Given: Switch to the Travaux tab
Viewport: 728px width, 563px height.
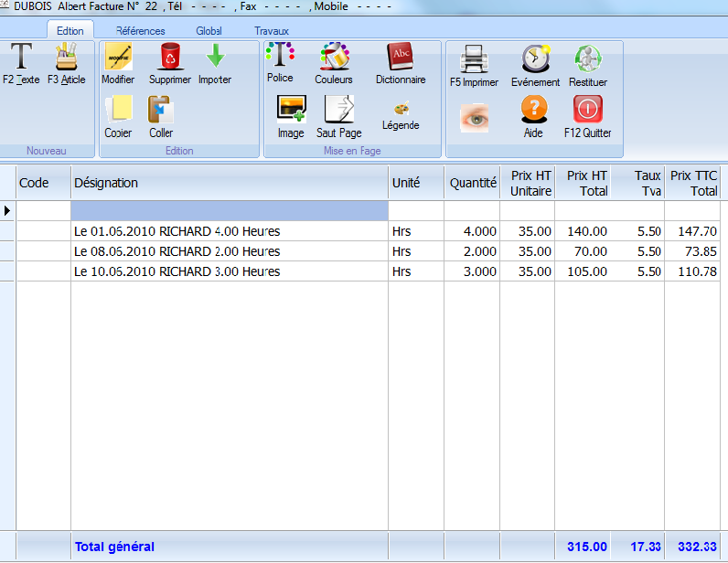Looking at the screenshot, I should tap(272, 31).
